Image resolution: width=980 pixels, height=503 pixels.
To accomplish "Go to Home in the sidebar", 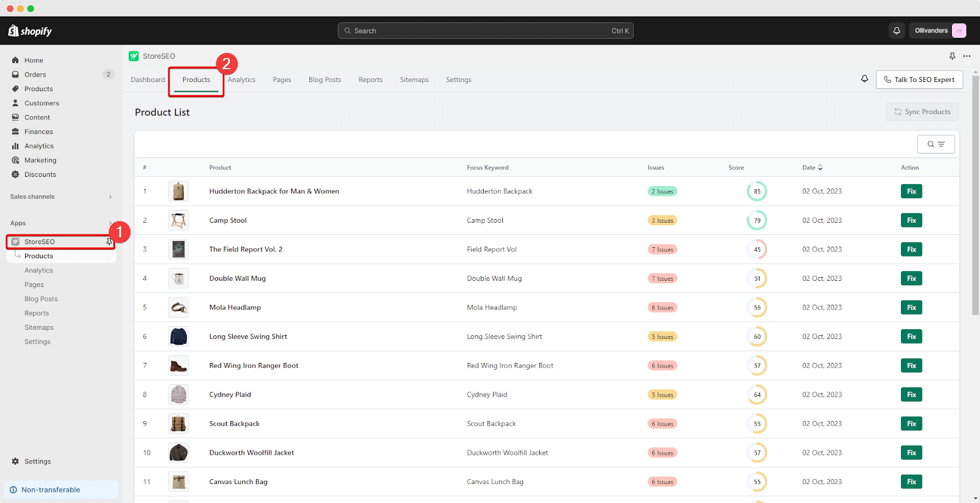I will 34,61.
